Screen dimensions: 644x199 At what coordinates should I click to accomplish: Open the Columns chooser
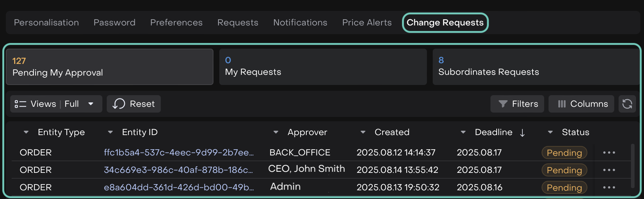(x=581, y=104)
